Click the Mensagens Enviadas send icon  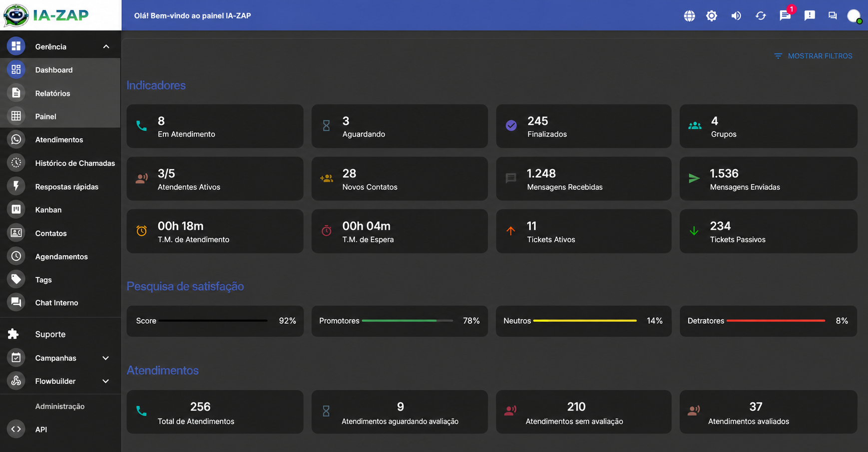coord(694,178)
